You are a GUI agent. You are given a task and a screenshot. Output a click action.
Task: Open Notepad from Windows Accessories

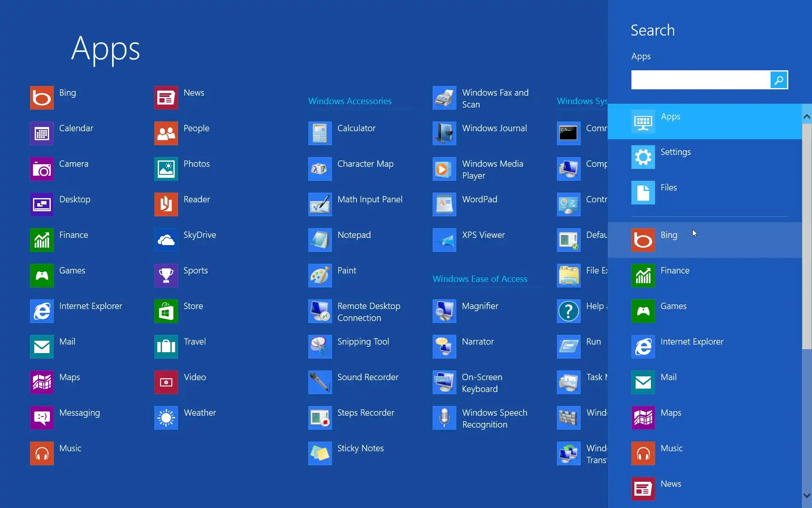[x=354, y=235]
